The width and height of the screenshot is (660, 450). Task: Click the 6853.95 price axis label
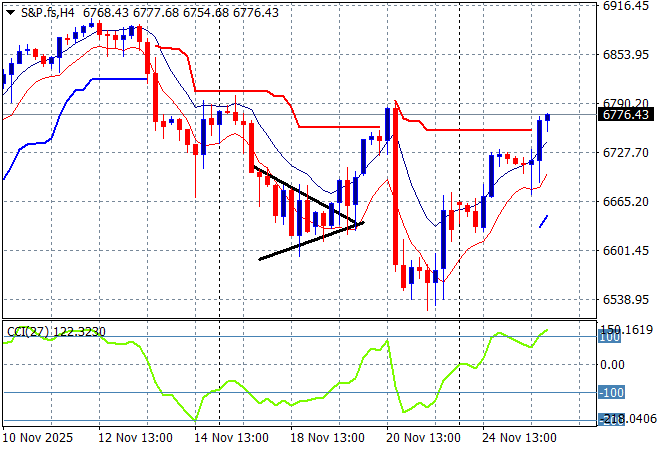tap(626, 55)
